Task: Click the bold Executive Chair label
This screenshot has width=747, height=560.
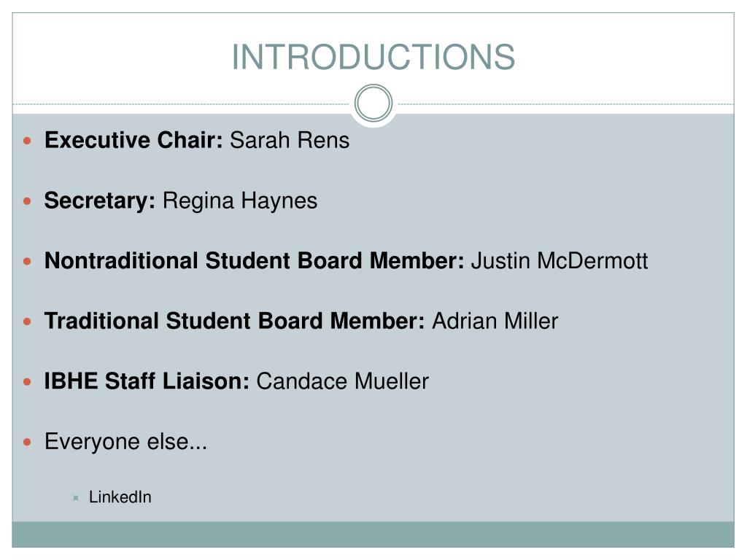Action: coord(133,140)
